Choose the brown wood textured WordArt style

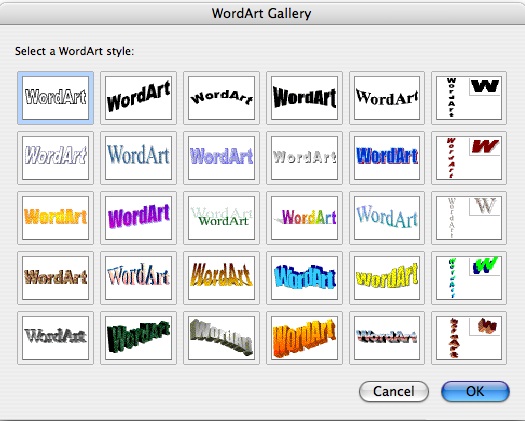[56, 278]
